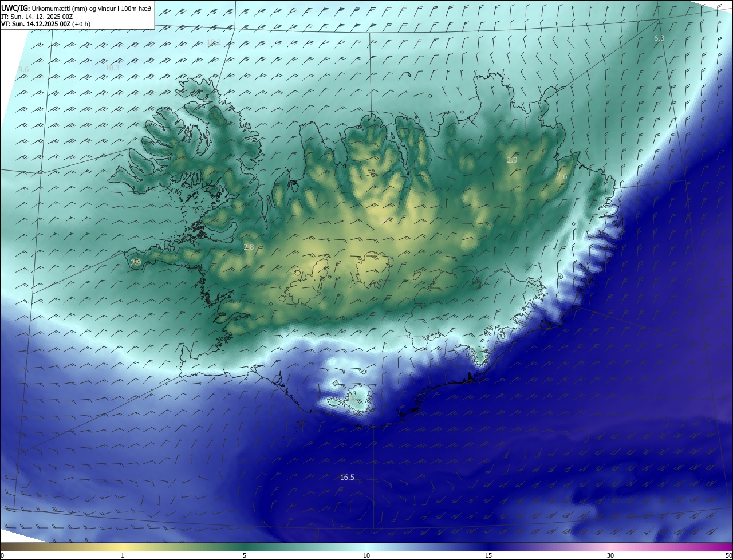Click the 9.6 value label on the map

click(x=23, y=69)
